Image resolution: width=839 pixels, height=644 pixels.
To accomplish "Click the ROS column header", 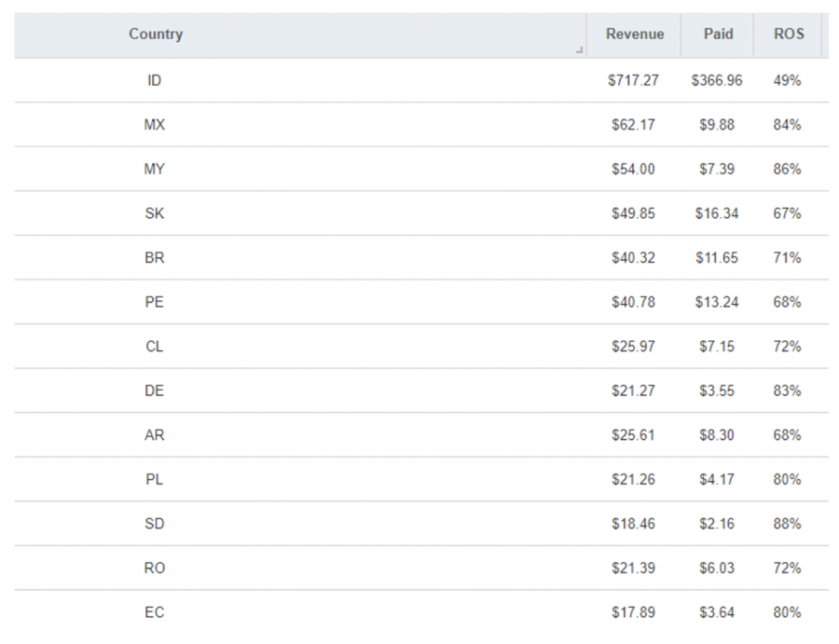I will click(x=788, y=34).
